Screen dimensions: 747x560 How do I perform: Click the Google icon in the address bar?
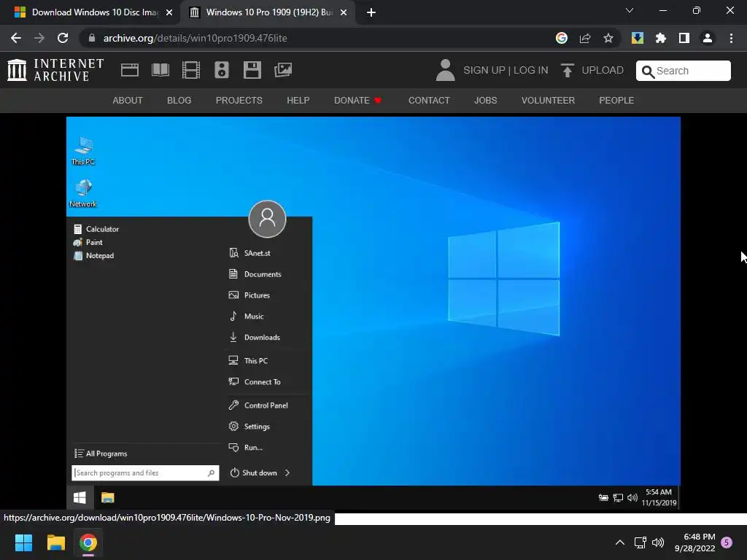[562, 38]
